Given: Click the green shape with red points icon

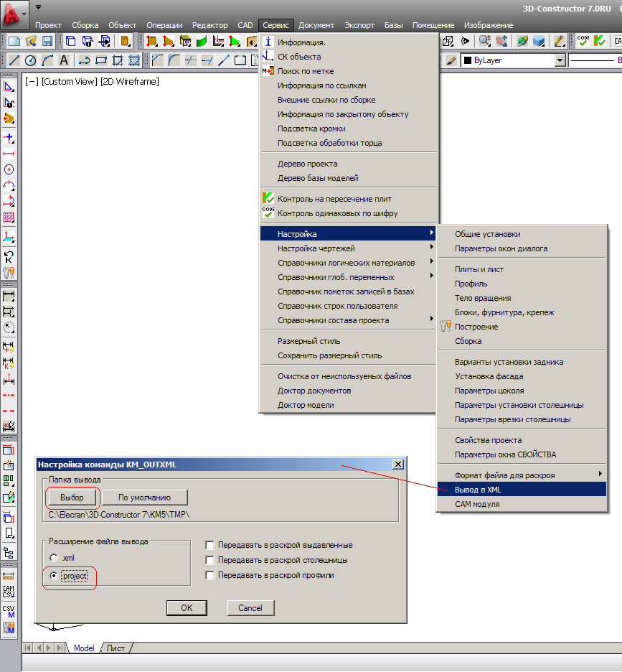Looking at the screenshot, I should 235,41.
